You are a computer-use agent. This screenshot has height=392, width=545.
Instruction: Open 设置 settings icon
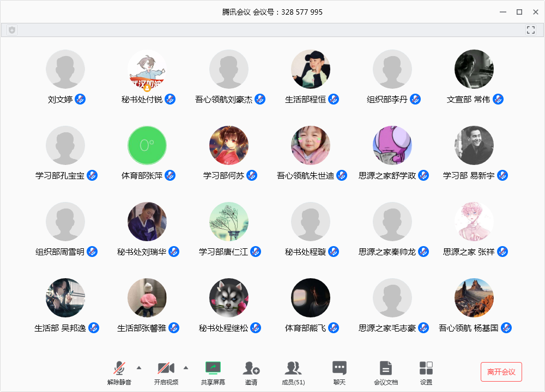(426, 369)
